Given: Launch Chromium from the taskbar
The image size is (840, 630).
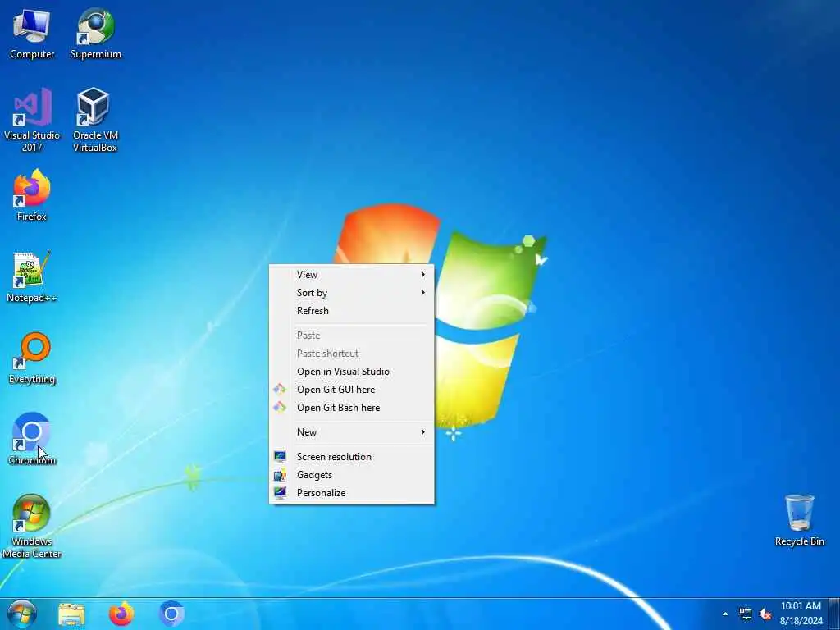Looking at the screenshot, I should click(171, 614).
